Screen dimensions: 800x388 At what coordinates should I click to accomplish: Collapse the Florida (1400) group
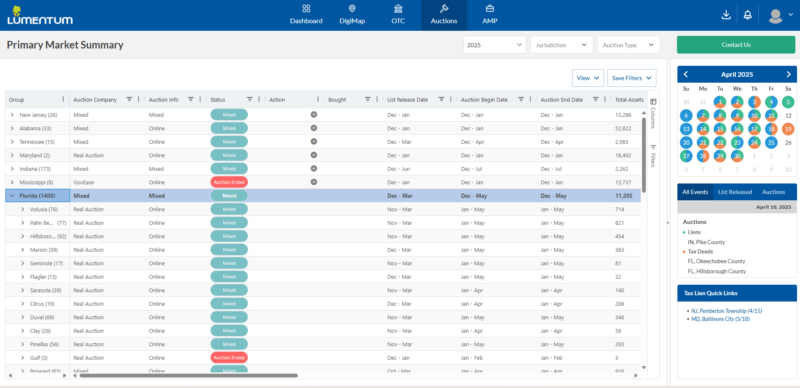pyautogui.click(x=12, y=196)
